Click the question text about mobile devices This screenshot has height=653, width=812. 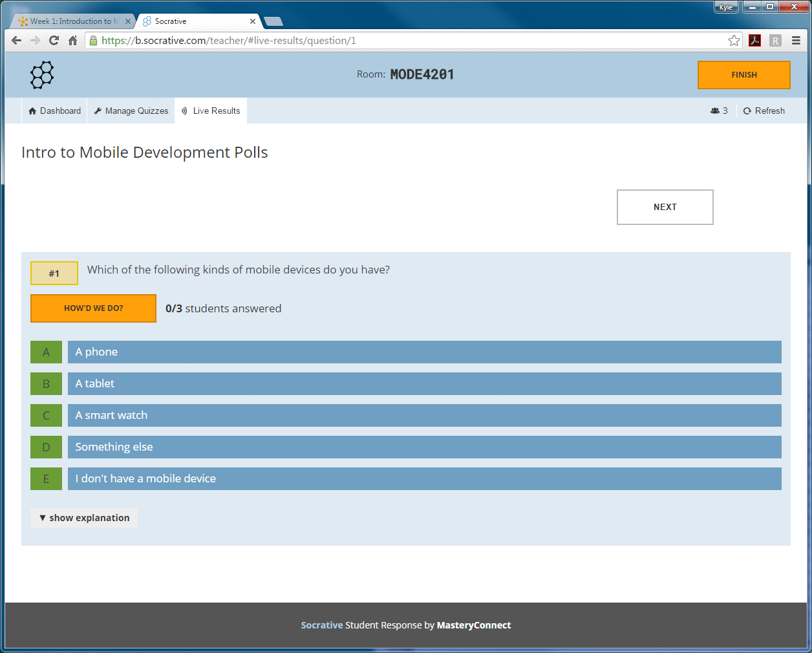click(x=239, y=270)
